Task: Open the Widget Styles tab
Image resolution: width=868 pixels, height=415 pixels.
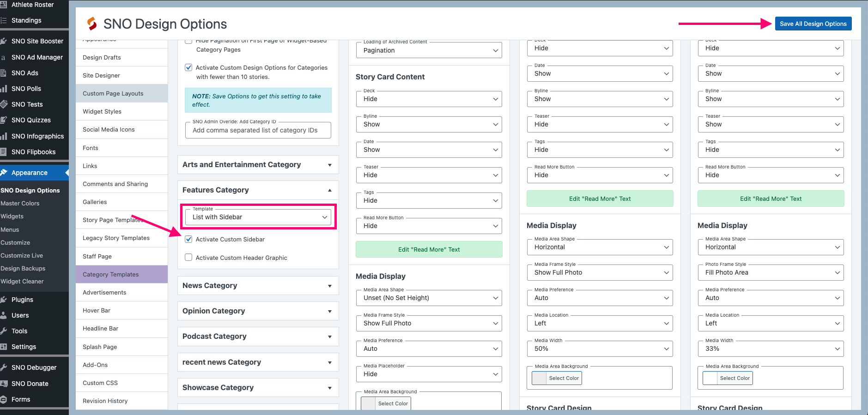Action: click(122, 111)
